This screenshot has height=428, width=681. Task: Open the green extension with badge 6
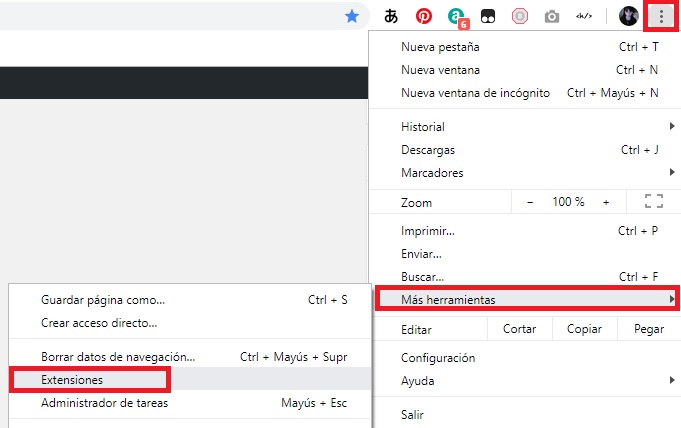click(456, 16)
